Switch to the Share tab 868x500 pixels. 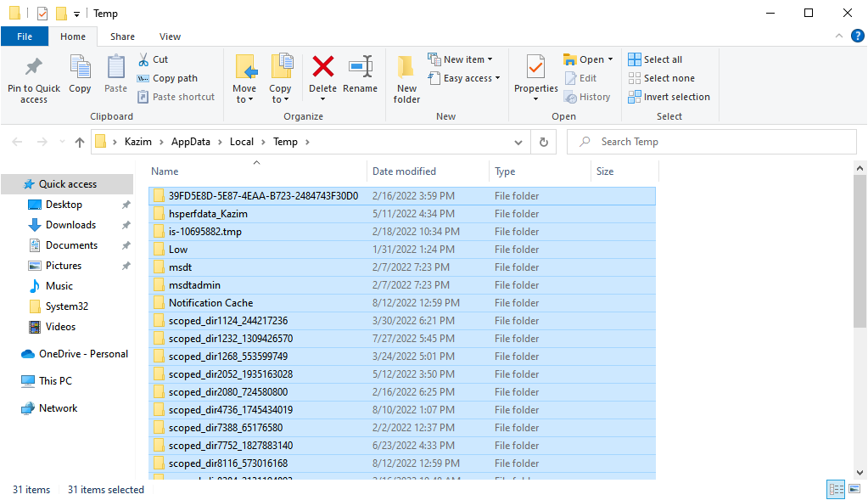122,37
